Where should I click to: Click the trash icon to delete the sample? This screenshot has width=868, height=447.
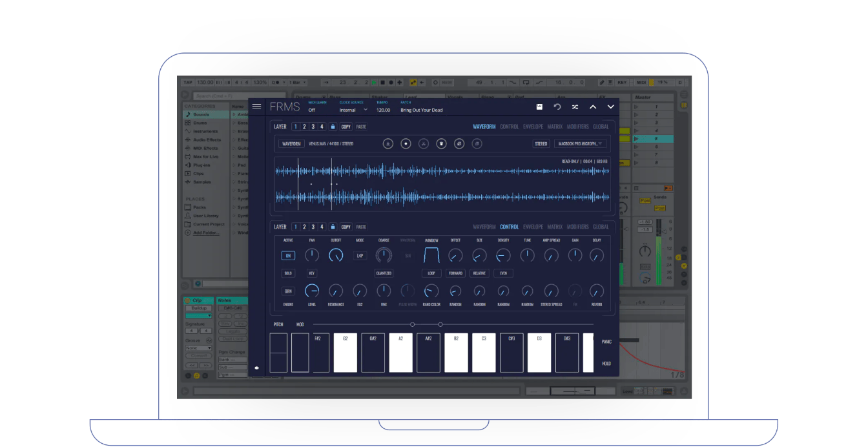pos(441,143)
